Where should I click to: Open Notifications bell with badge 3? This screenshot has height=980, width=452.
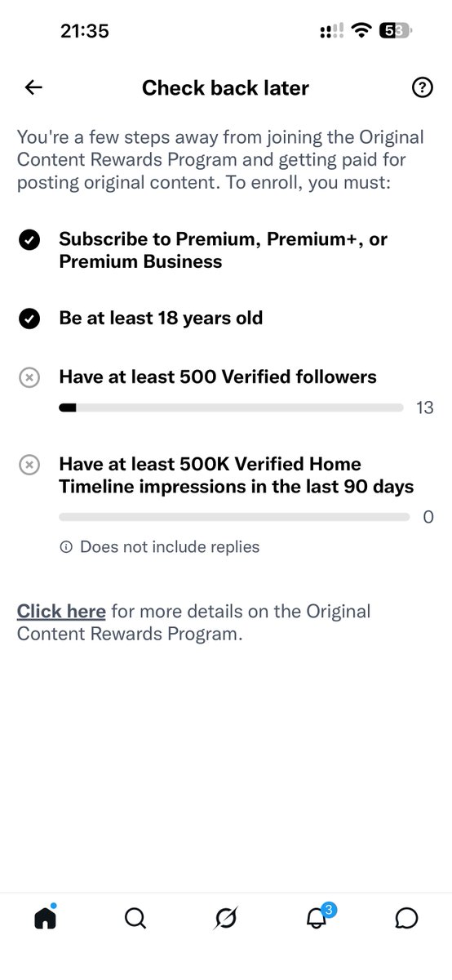[x=317, y=917]
